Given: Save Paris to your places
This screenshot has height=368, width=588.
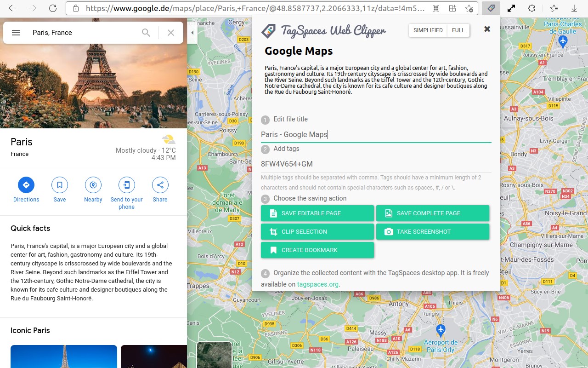Looking at the screenshot, I should coord(60,190).
